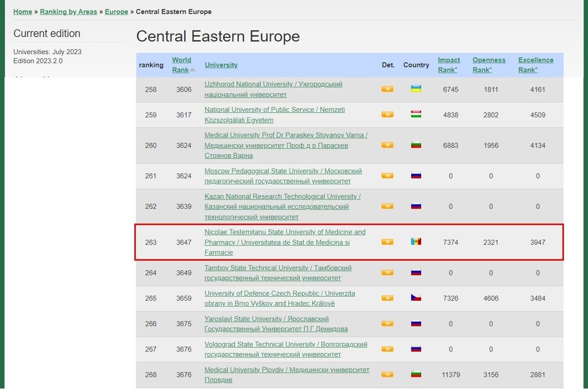Click details arrow for Nicolae Testemițanu University
The width and height of the screenshot is (588, 389).
coord(387,242)
